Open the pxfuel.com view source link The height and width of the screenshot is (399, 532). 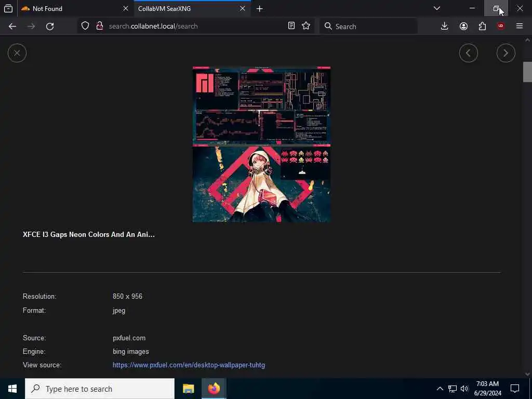point(189,365)
